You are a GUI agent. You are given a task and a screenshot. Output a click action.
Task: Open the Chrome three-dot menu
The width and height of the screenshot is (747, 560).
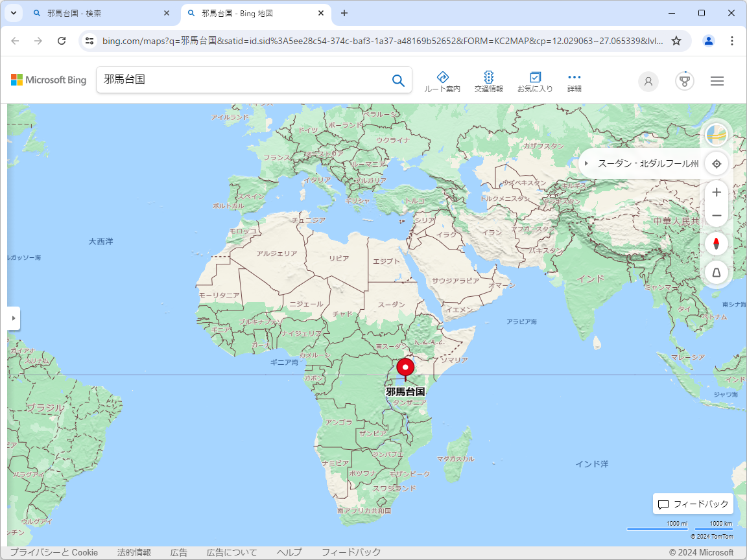click(x=731, y=41)
